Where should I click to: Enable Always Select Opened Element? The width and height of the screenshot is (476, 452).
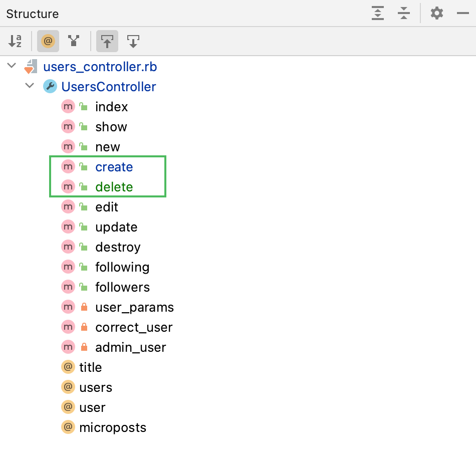[107, 41]
